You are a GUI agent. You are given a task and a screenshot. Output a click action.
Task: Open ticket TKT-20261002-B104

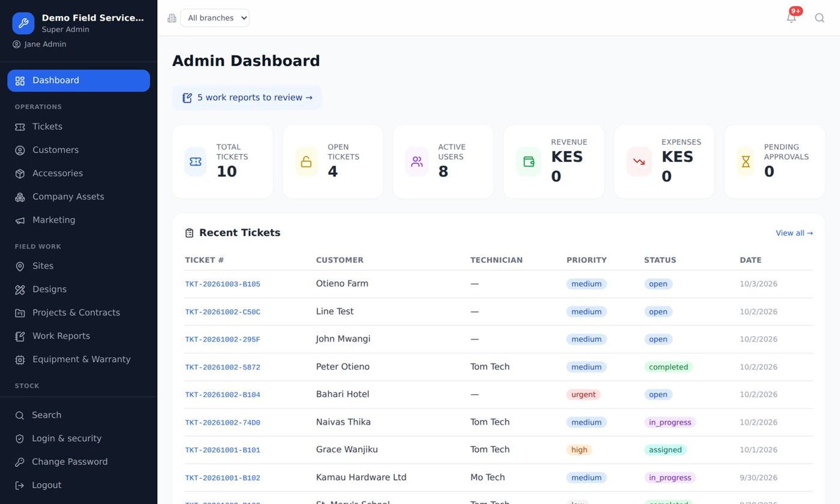pos(223,395)
